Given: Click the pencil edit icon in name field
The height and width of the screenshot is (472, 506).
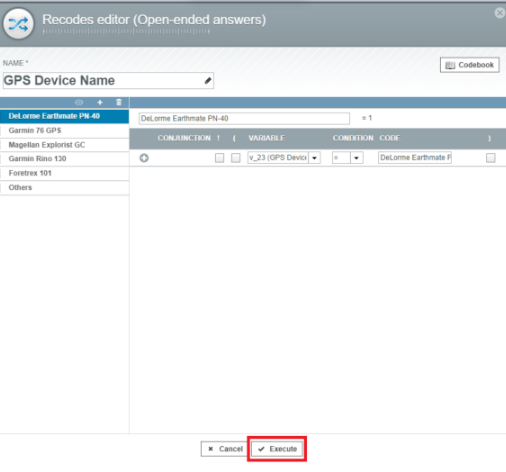Looking at the screenshot, I should point(208,81).
